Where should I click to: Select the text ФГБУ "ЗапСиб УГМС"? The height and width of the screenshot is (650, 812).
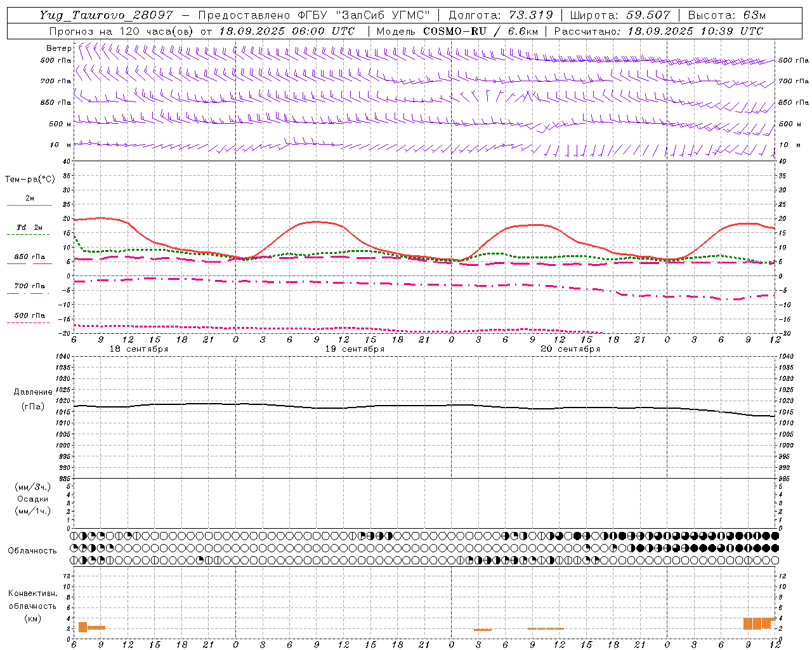pos(363,15)
